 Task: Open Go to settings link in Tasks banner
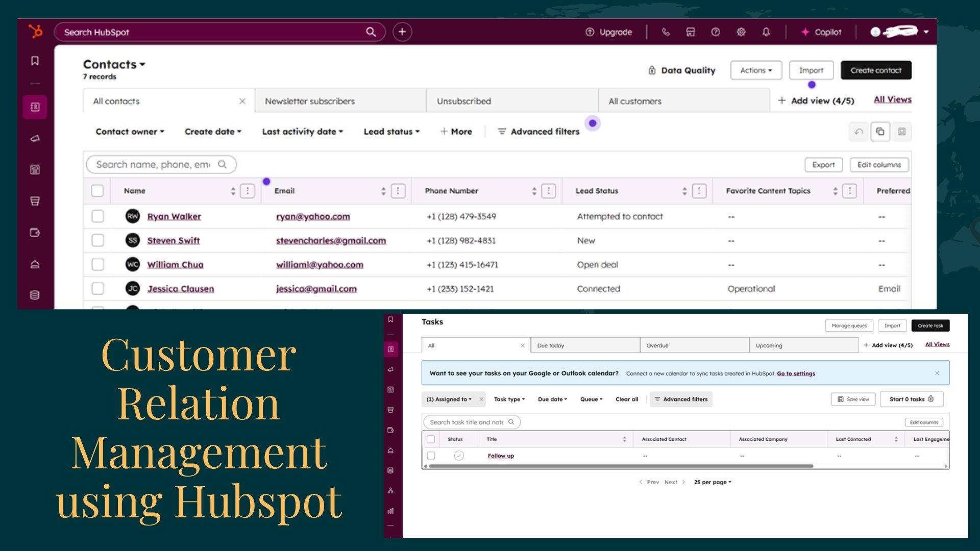(x=796, y=373)
